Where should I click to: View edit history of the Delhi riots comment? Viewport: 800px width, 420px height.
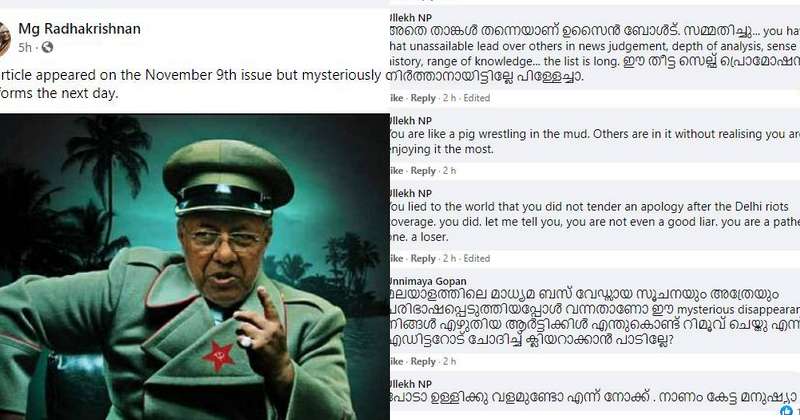tap(477, 258)
